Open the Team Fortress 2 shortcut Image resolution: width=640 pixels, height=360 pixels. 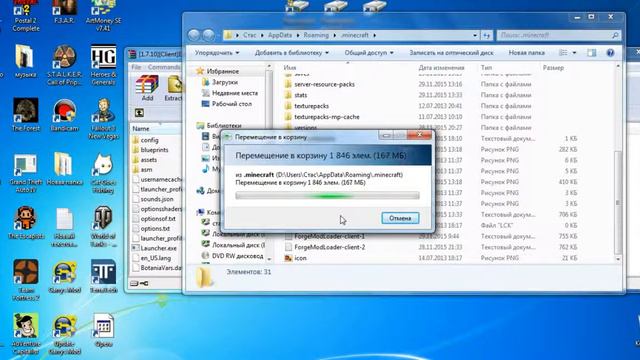point(26,280)
